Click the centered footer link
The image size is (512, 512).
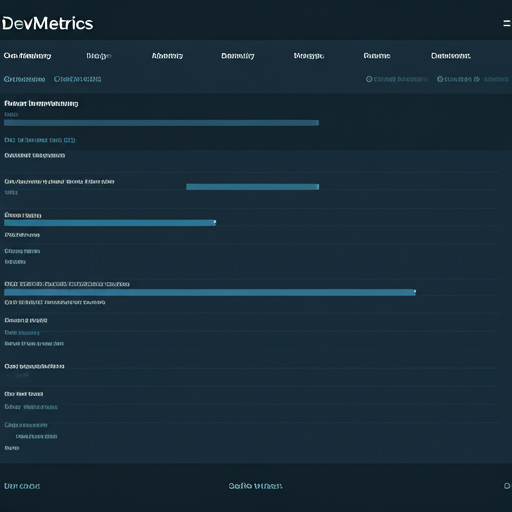[255, 486]
